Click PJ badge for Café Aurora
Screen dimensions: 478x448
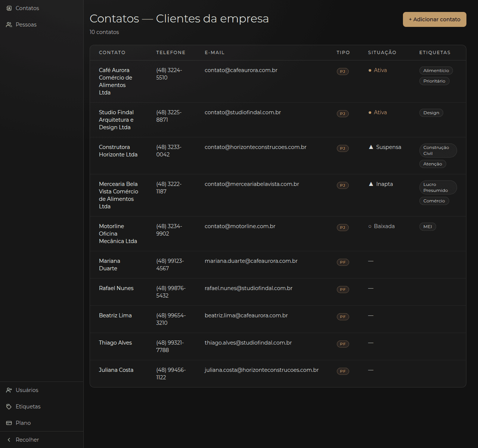pos(342,71)
